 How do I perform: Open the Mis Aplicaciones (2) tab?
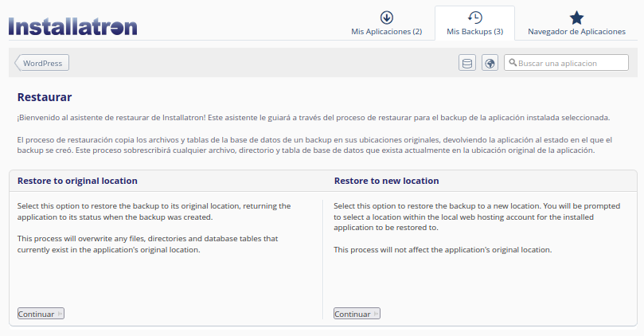[386, 32]
